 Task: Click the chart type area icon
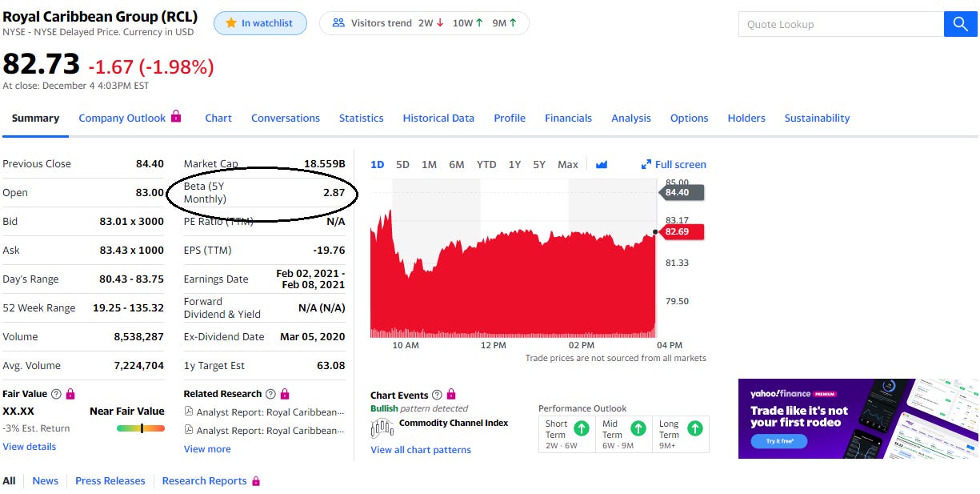tap(602, 165)
